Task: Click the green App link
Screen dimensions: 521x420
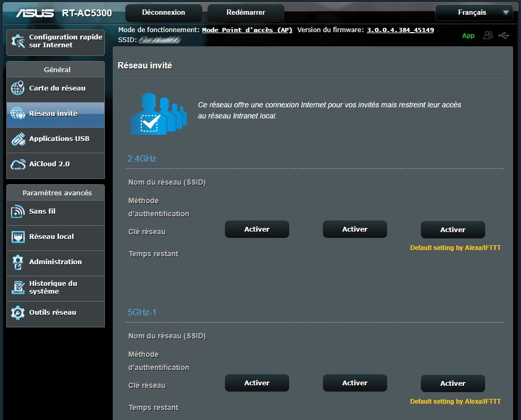Action: 468,36
